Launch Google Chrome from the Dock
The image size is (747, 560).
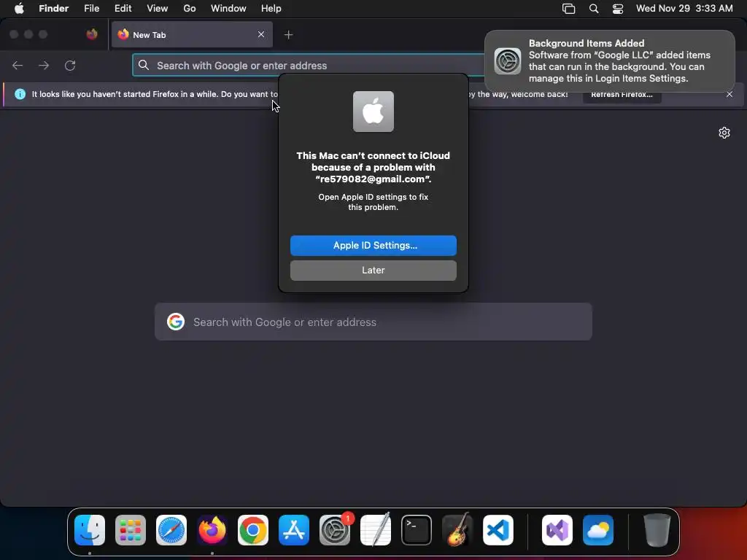click(x=253, y=530)
